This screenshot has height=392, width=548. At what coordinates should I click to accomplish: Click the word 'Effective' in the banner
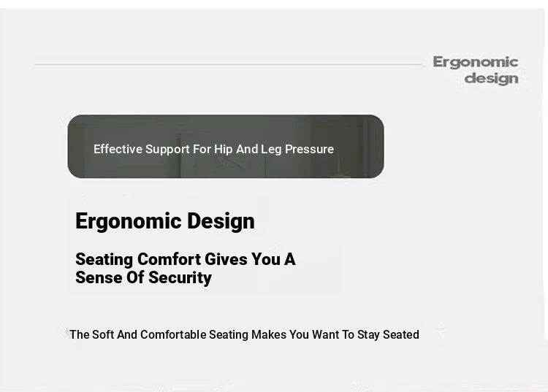(118, 149)
